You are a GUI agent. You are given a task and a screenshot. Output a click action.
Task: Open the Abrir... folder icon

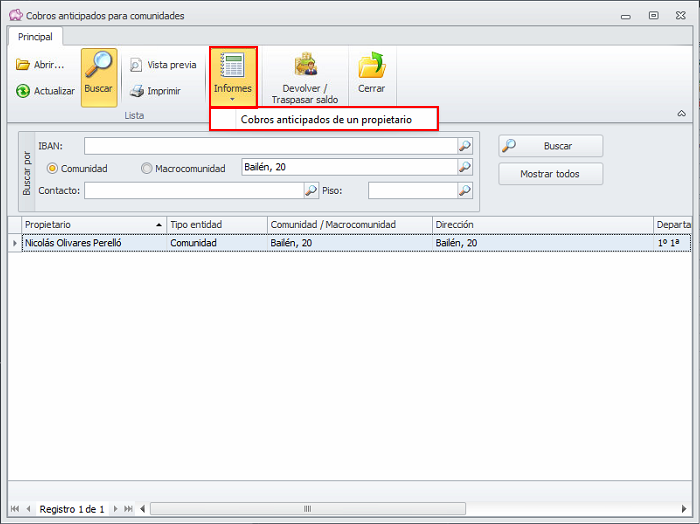(22, 65)
